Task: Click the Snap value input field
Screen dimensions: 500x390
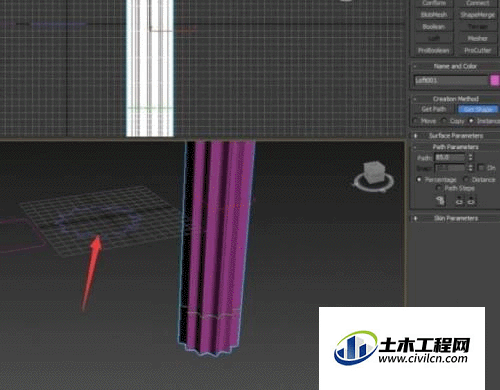Action: pos(450,168)
